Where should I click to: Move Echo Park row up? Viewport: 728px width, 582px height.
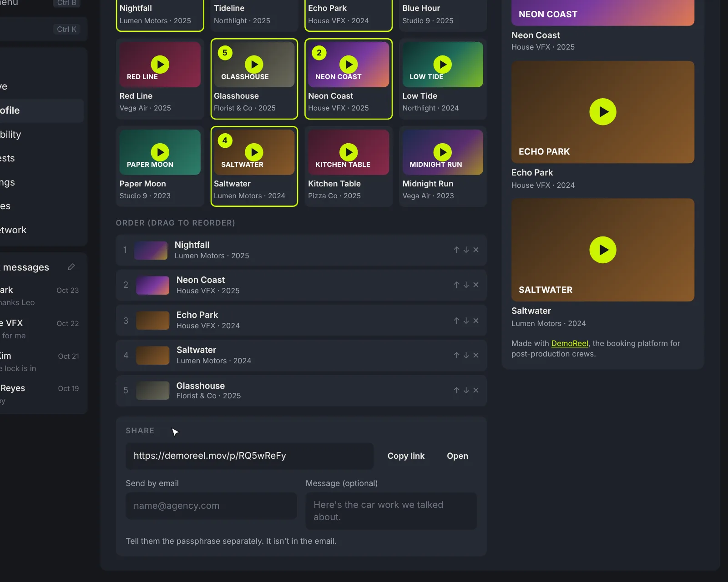pyautogui.click(x=456, y=321)
